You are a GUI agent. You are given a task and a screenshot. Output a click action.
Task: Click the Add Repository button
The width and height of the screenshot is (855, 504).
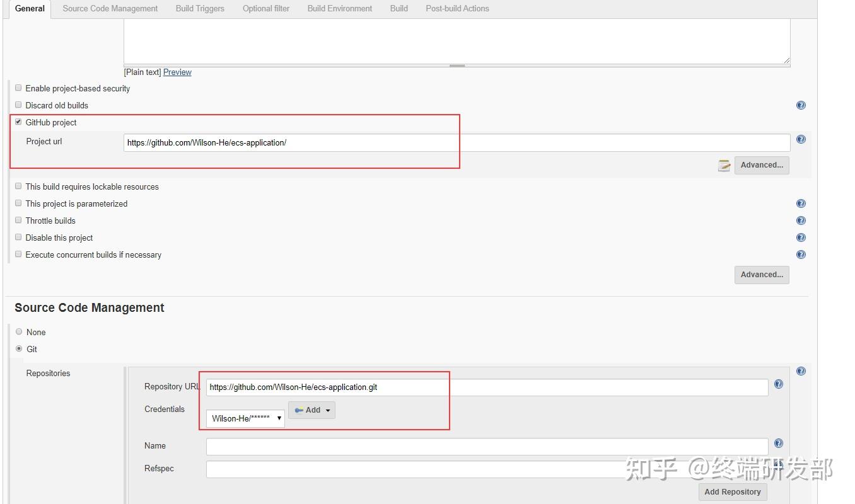tap(732, 491)
